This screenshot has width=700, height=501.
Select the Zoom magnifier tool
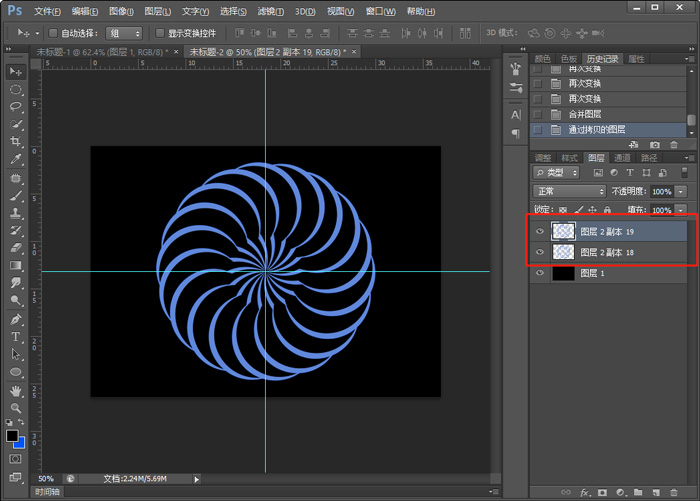point(16,408)
